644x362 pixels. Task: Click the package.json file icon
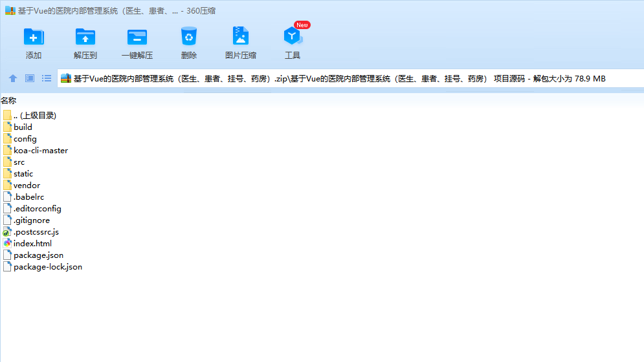7,255
